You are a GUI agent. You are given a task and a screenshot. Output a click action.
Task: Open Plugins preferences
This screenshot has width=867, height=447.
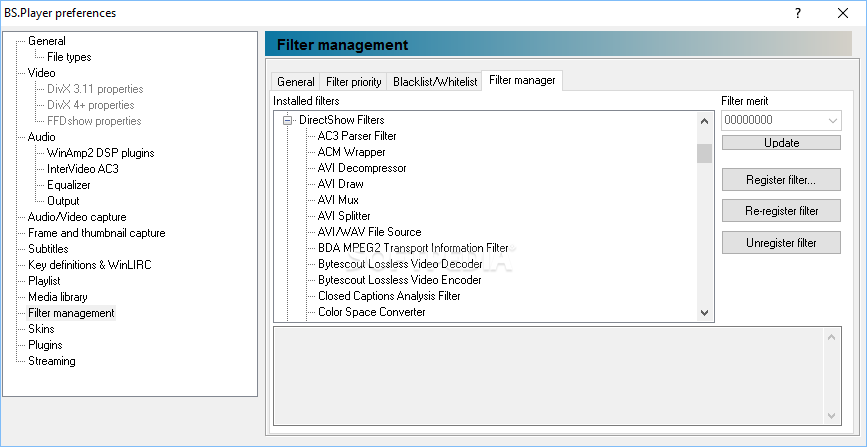(x=45, y=345)
